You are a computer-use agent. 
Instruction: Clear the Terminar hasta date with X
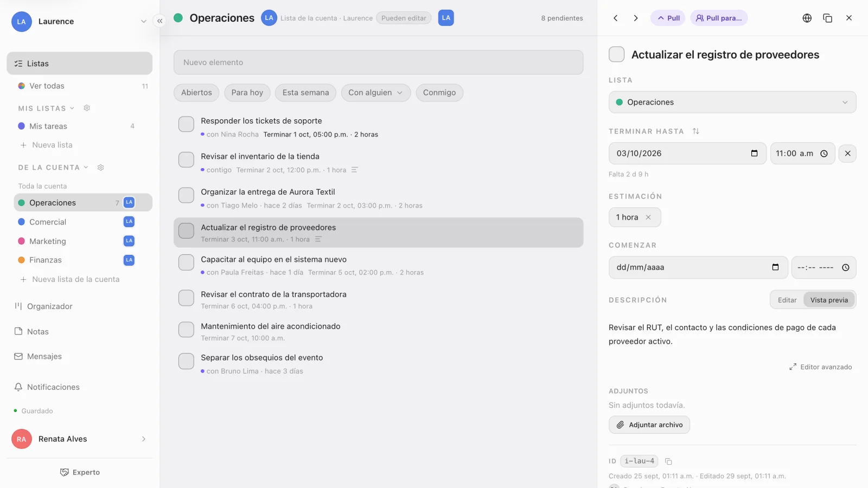[847, 153]
